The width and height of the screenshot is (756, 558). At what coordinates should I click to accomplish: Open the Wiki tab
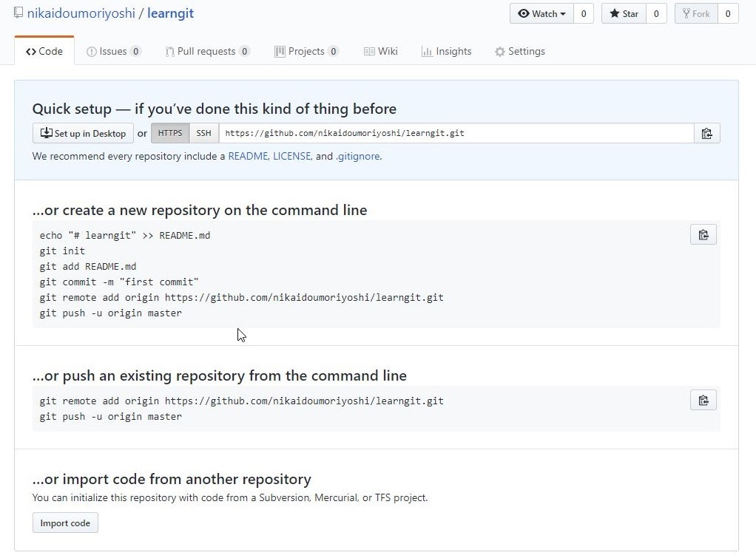(x=380, y=51)
